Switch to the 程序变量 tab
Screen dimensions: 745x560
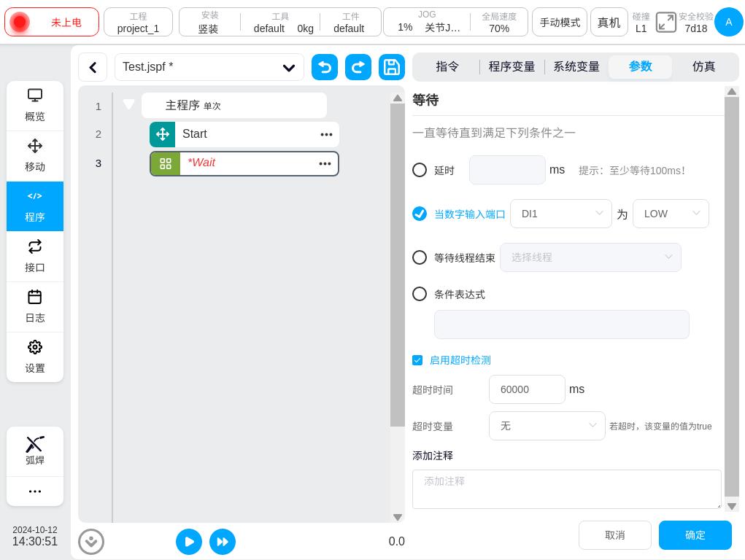(x=512, y=66)
